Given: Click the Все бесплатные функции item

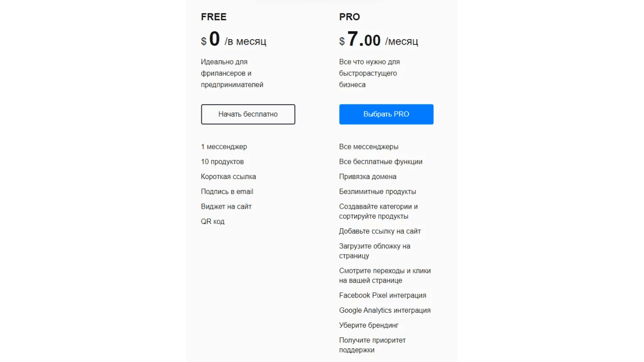Looking at the screenshot, I should [x=381, y=162].
